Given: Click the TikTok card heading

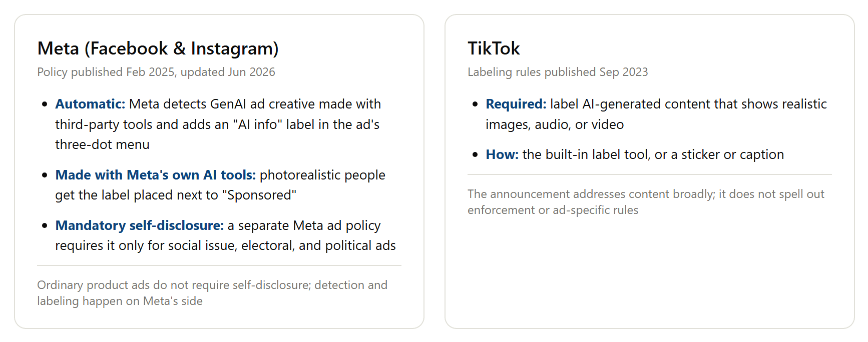Looking at the screenshot, I should 494,48.
